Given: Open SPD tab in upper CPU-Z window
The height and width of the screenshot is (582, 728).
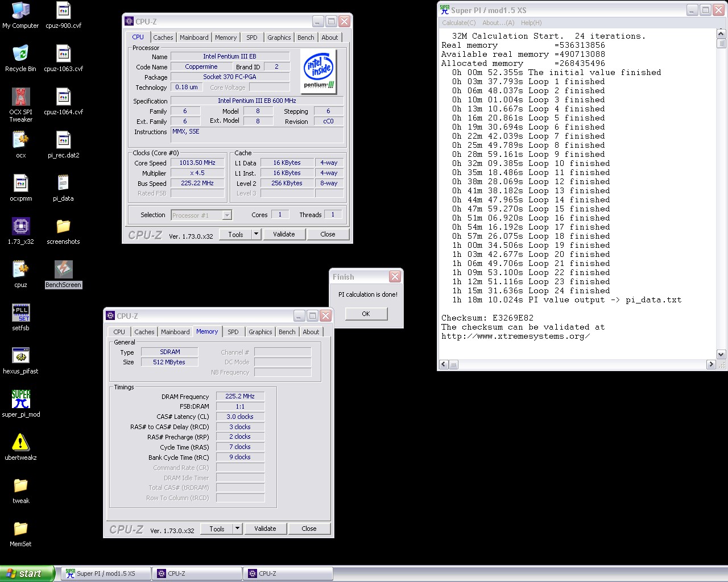Looking at the screenshot, I should coord(252,38).
